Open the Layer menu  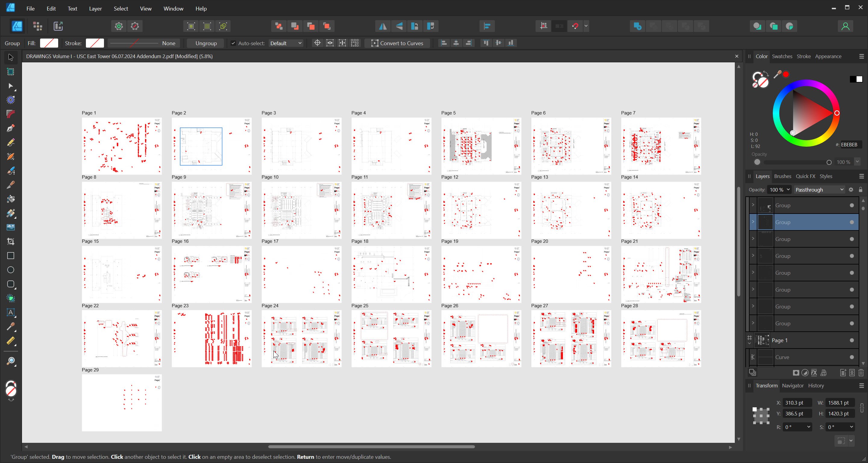click(x=95, y=8)
